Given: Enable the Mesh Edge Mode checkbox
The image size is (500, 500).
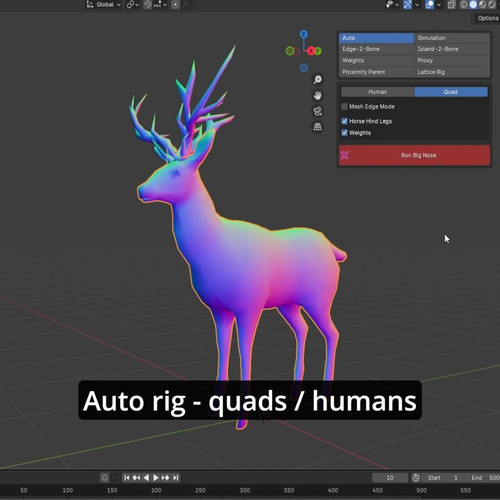Looking at the screenshot, I should pos(345,107).
